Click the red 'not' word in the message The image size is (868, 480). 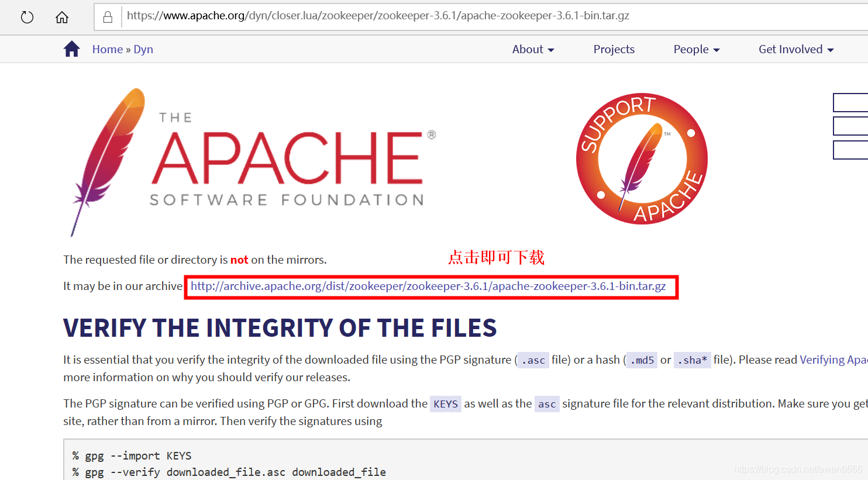pyautogui.click(x=239, y=260)
